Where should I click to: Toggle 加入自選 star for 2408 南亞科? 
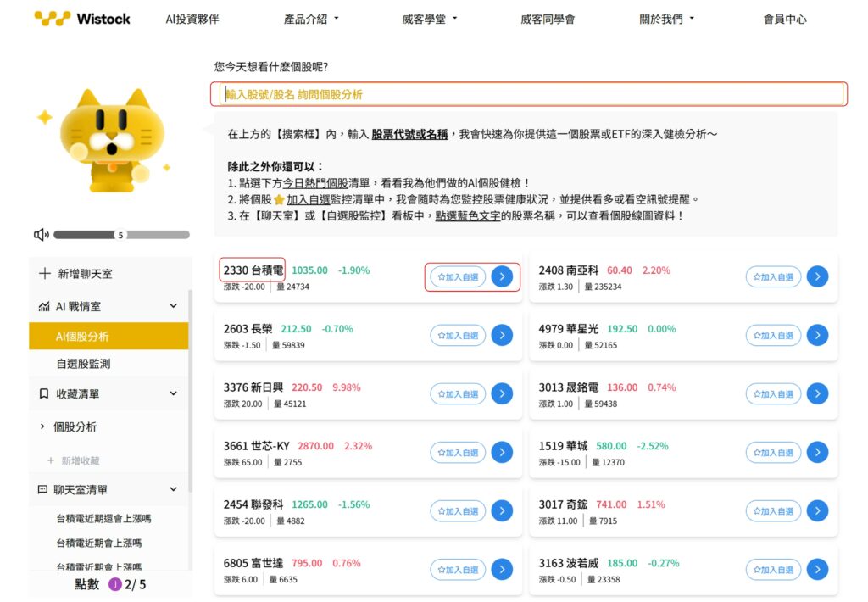click(x=773, y=276)
